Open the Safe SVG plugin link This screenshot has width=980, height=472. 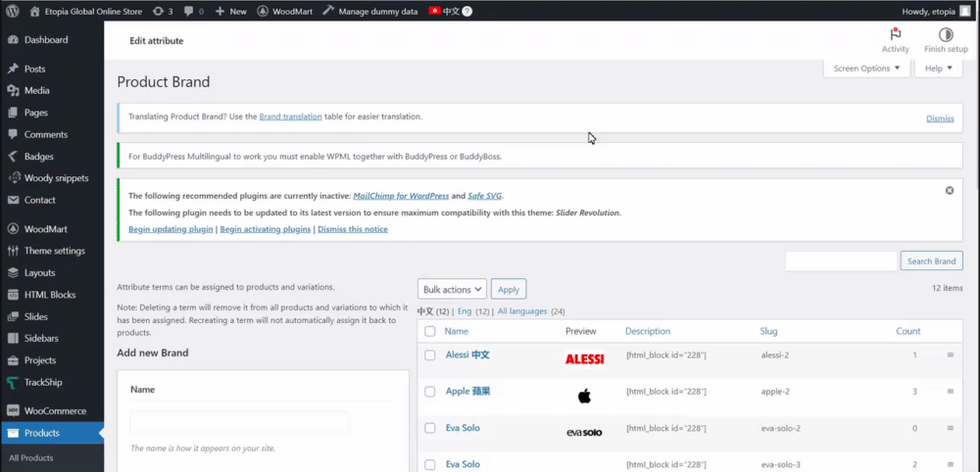[484, 196]
